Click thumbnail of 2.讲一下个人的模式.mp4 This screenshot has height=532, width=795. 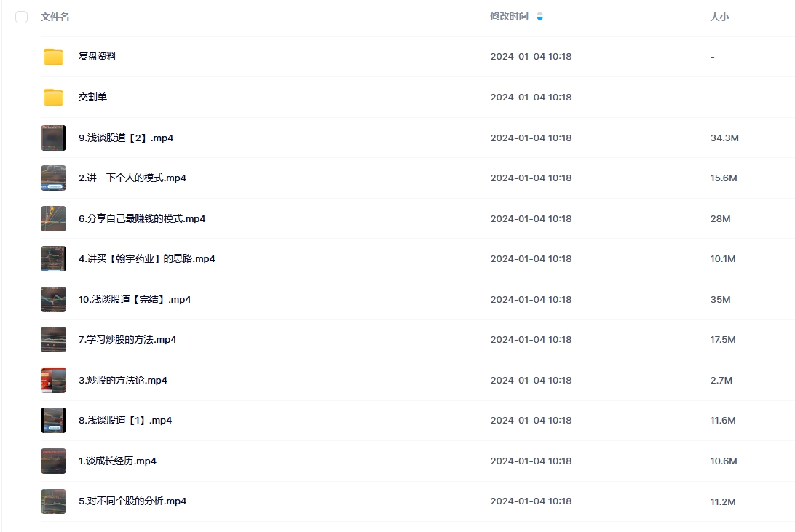(x=53, y=178)
